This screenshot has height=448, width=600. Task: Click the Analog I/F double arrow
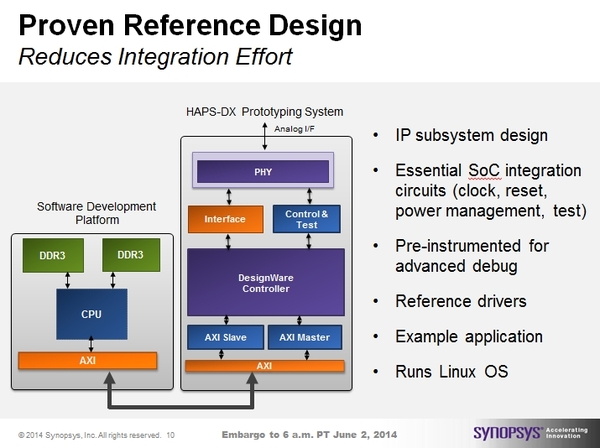tap(264, 136)
